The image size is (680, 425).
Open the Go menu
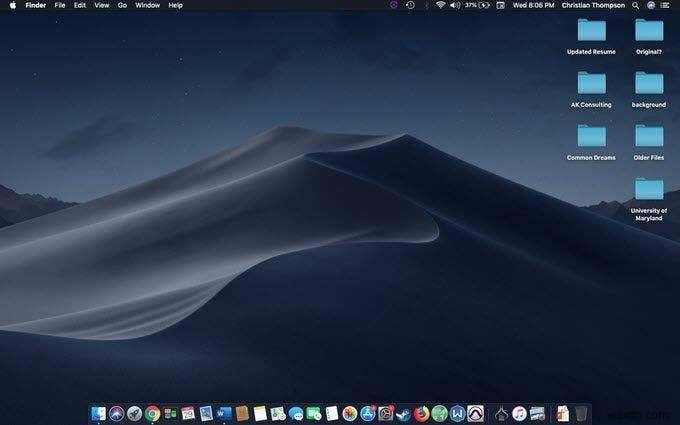[122, 5]
